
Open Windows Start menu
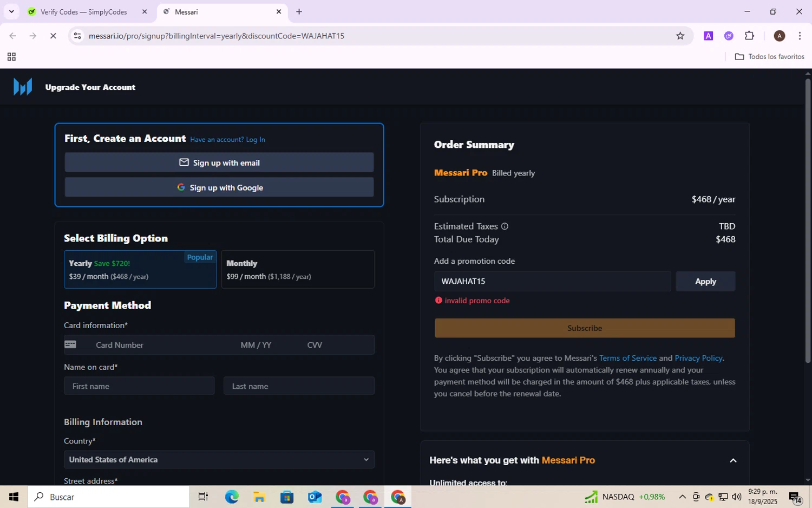pos(14,497)
